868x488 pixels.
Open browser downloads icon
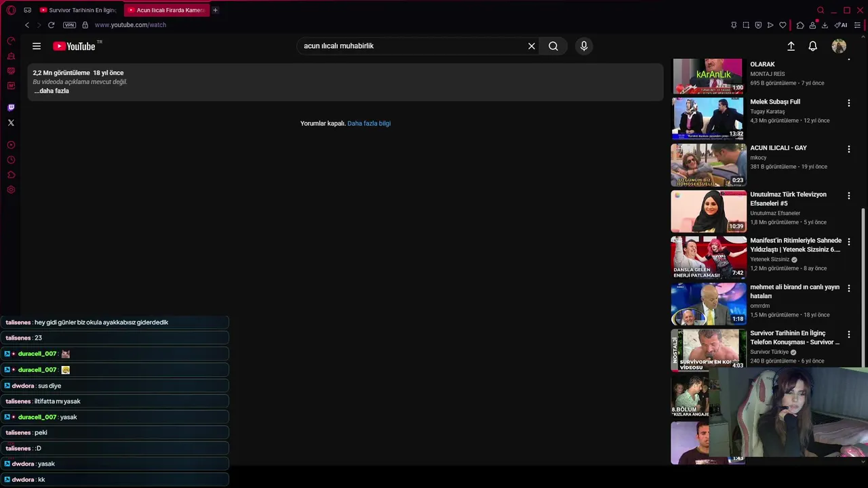click(825, 25)
